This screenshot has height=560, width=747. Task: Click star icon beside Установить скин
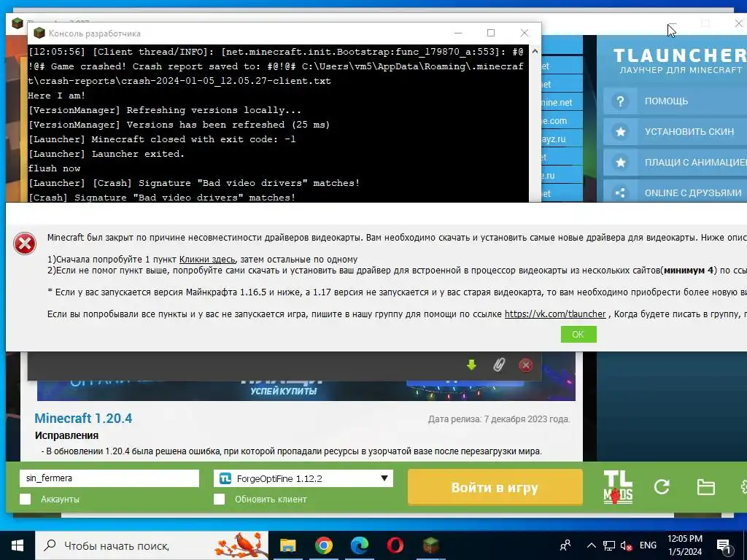click(x=620, y=132)
